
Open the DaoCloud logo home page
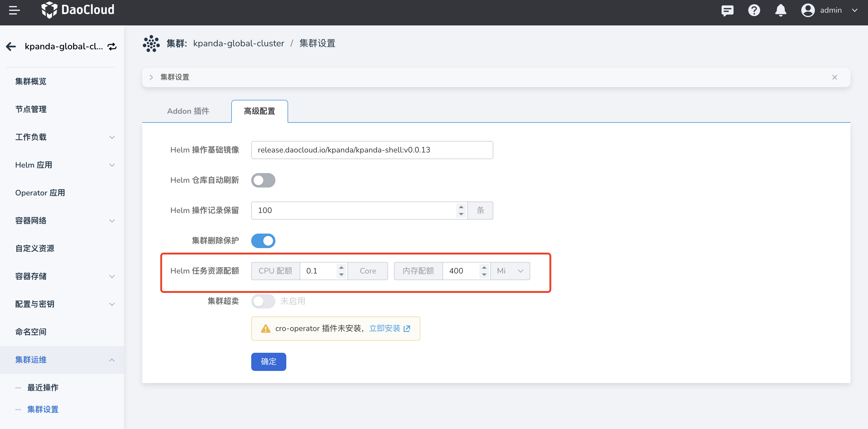pyautogui.click(x=78, y=10)
